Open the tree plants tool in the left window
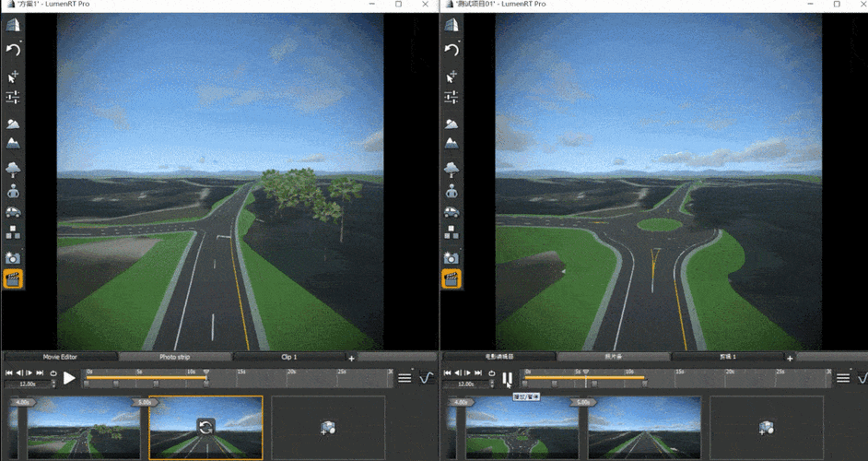The width and height of the screenshot is (868, 461). 13,169
